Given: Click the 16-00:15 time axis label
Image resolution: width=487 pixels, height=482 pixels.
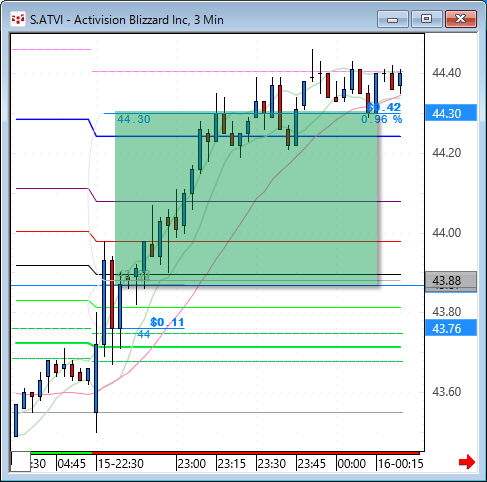Looking at the screenshot, I should [x=400, y=463].
